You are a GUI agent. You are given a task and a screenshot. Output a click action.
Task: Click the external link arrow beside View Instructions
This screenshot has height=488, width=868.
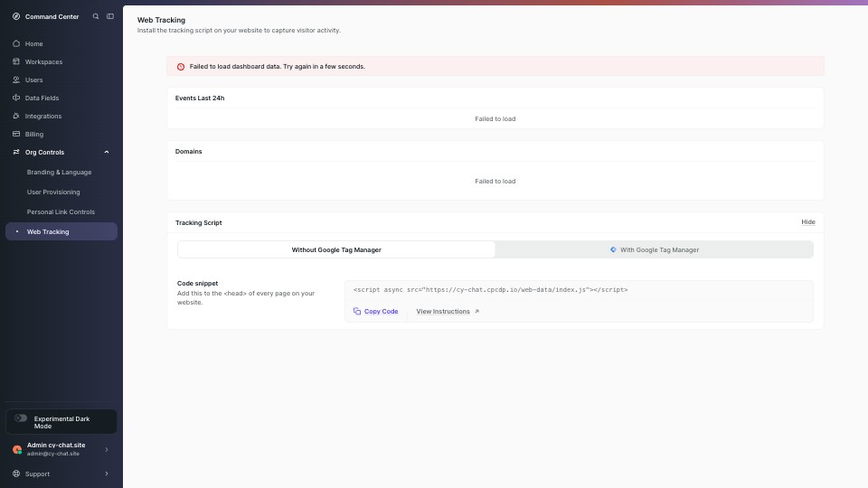click(x=476, y=312)
